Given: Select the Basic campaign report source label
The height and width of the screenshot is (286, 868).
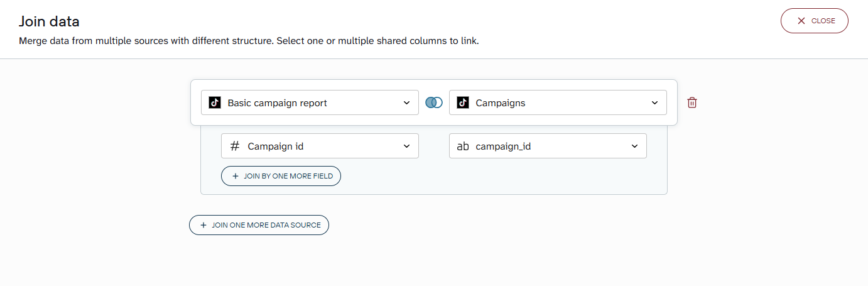Looking at the screenshot, I should point(277,103).
